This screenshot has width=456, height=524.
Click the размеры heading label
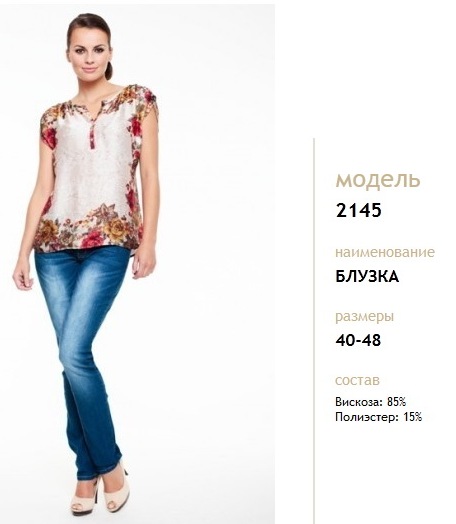coord(364,316)
